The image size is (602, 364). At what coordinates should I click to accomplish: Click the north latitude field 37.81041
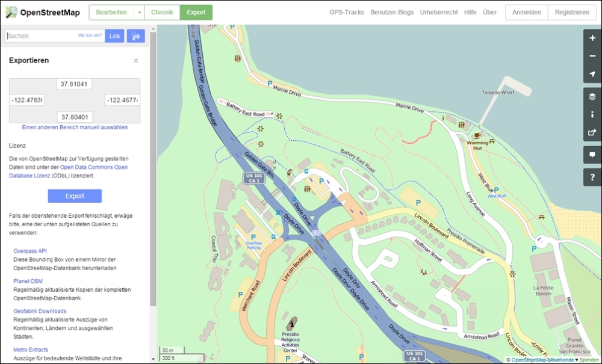(73, 84)
